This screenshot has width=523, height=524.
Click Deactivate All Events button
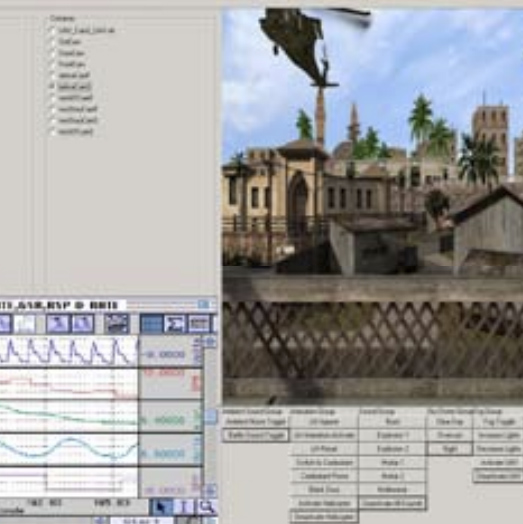392,503
